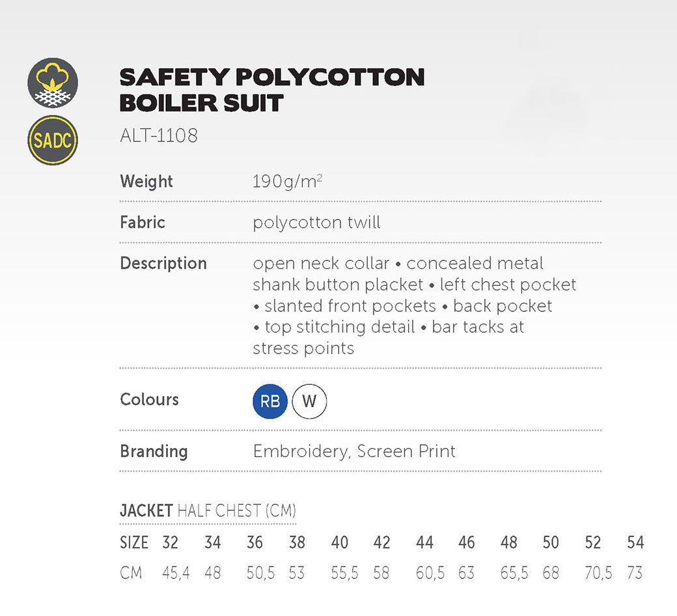
Task: Click size 54 in the size chart
Action: click(x=635, y=542)
